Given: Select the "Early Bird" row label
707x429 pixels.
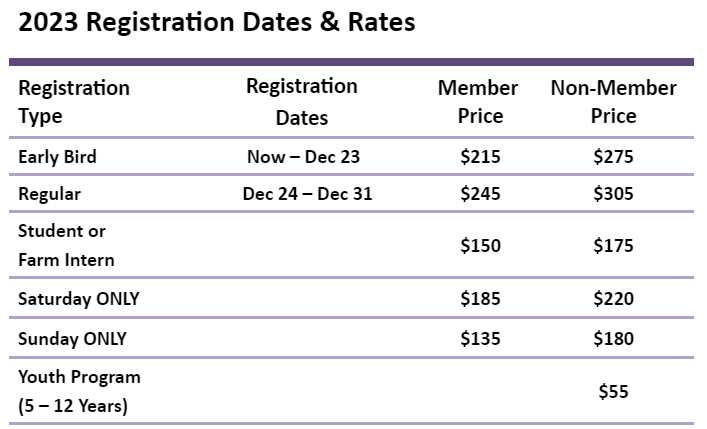Looking at the screenshot, I should tap(58, 156).
